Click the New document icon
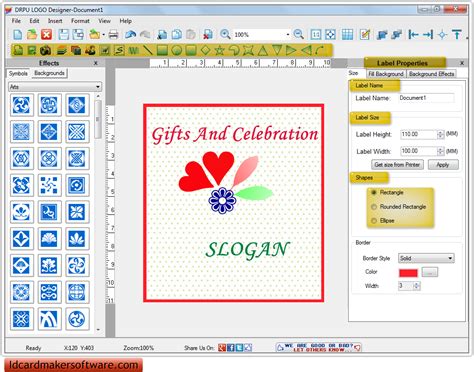 click(x=18, y=34)
